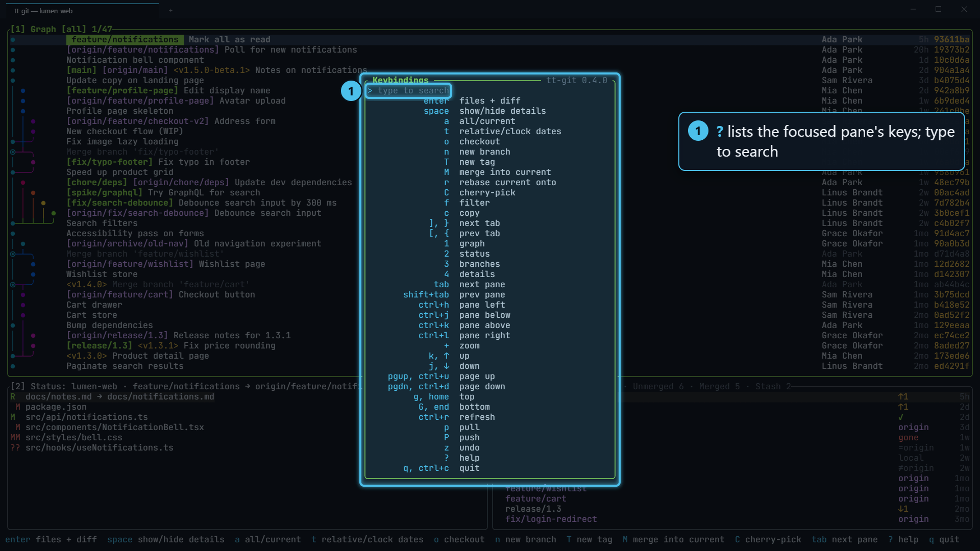Viewport: 980px width, 551px height.
Task: Pick the 'merge into current' entry
Action: [490, 172]
